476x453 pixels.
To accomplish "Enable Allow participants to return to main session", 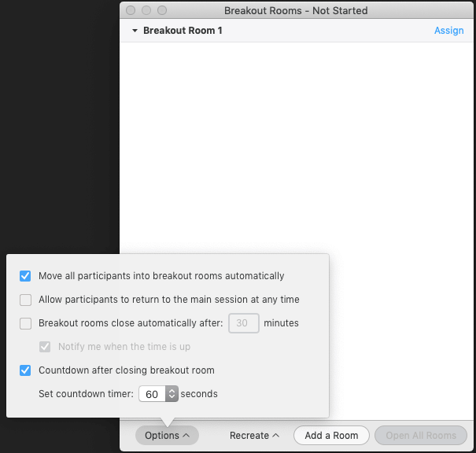I will pos(25,300).
